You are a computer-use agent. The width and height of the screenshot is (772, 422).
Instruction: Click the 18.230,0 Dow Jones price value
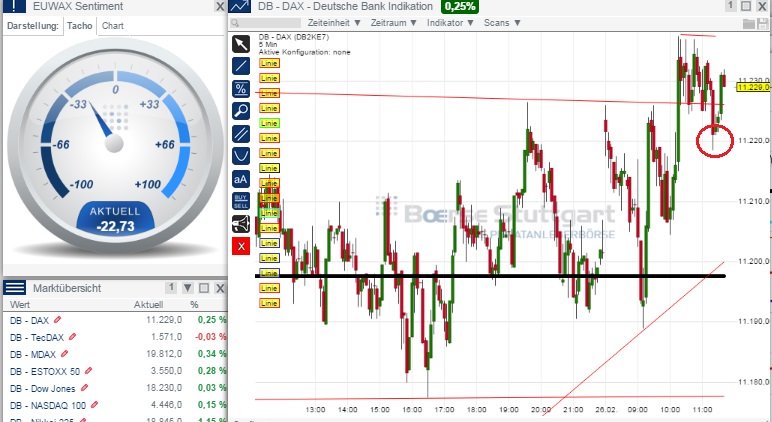(x=164, y=388)
